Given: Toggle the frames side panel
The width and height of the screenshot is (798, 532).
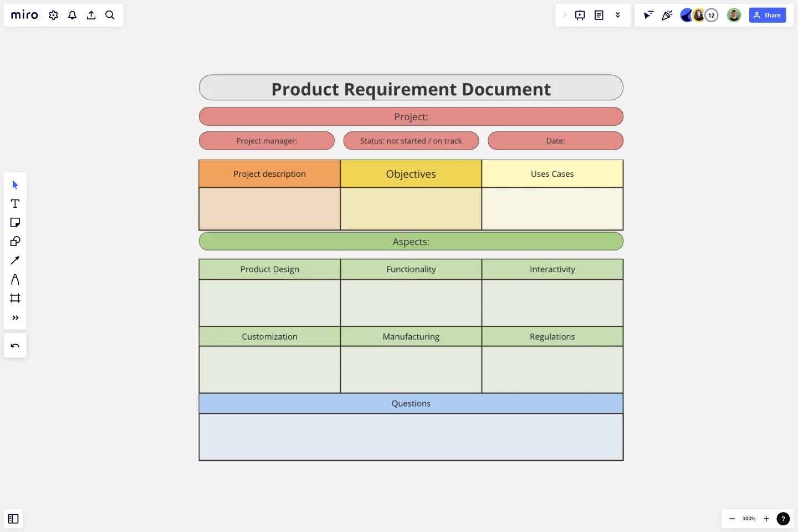Looking at the screenshot, I should point(13,519).
